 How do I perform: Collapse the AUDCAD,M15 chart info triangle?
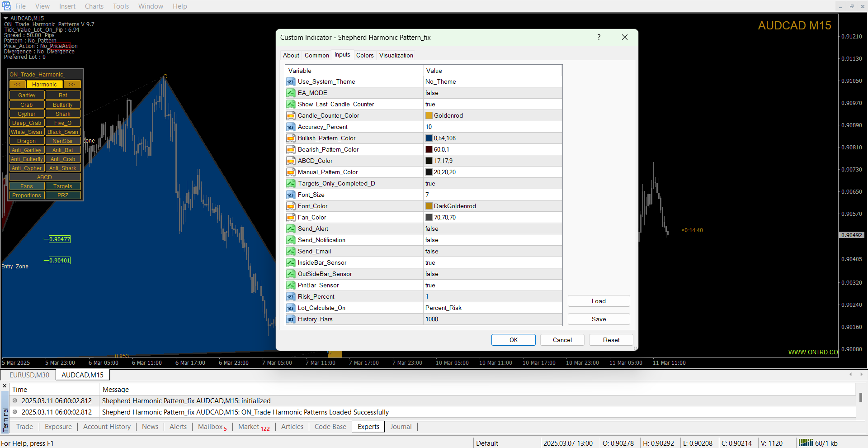[6, 19]
